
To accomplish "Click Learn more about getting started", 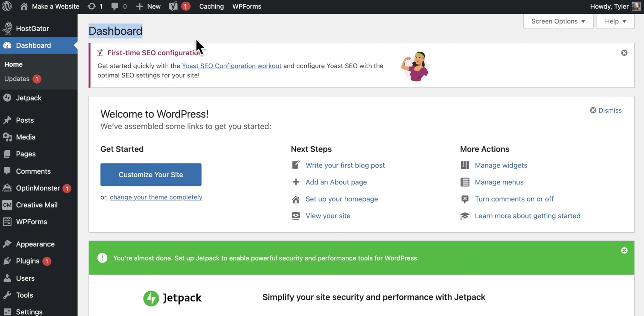I will coord(528,216).
